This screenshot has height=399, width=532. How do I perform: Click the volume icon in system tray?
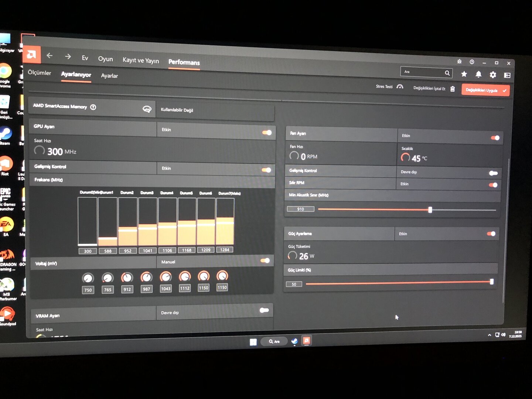tap(504, 335)
